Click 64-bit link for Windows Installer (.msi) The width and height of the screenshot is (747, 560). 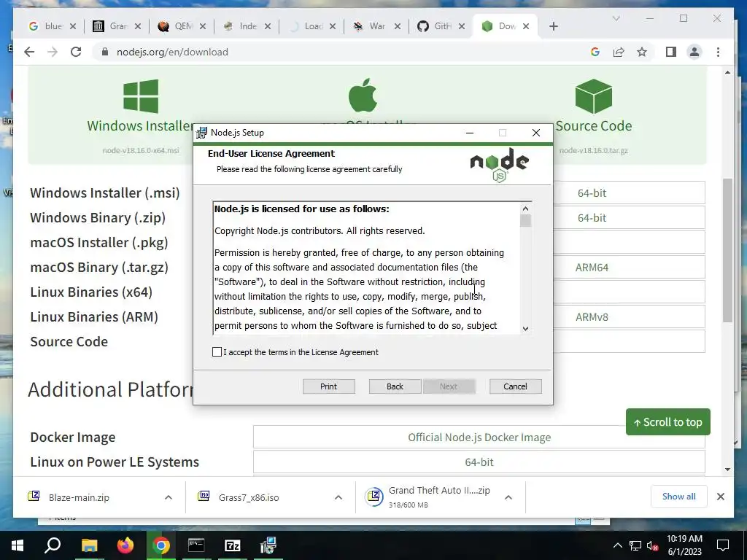point(592,192)
